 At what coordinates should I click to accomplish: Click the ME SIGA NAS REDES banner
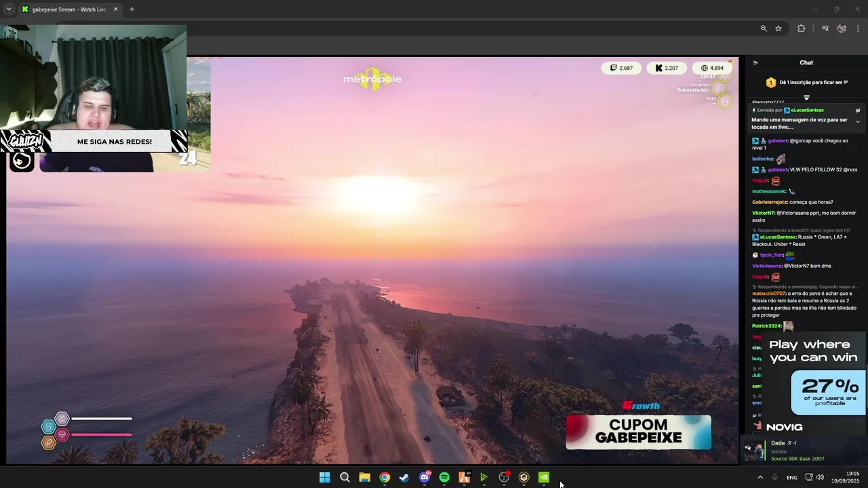pyautogui.click(x=114, y=142)
